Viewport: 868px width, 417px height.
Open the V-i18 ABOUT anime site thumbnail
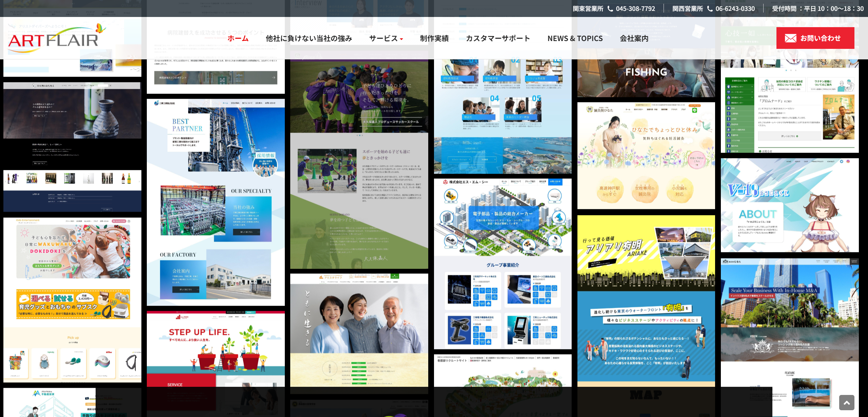tap(790, 205)
